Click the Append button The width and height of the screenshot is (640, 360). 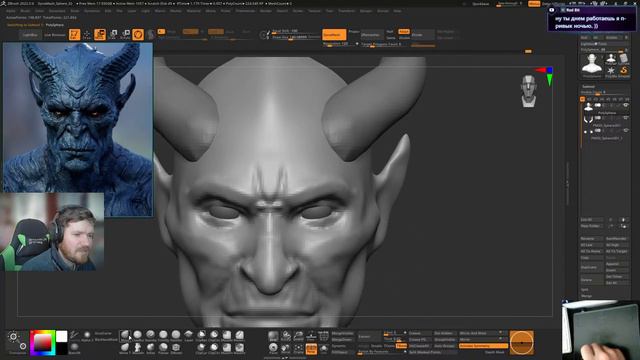coord(617,264)
